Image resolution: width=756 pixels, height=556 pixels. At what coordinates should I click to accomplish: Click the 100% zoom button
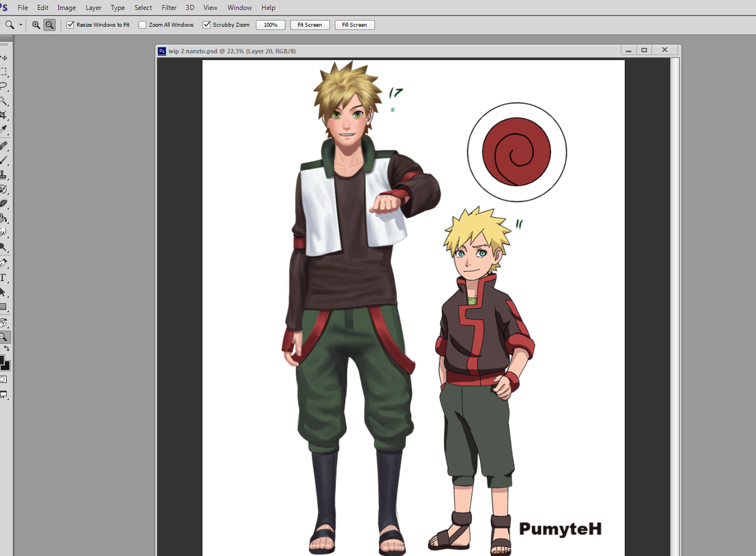[270, 25]
